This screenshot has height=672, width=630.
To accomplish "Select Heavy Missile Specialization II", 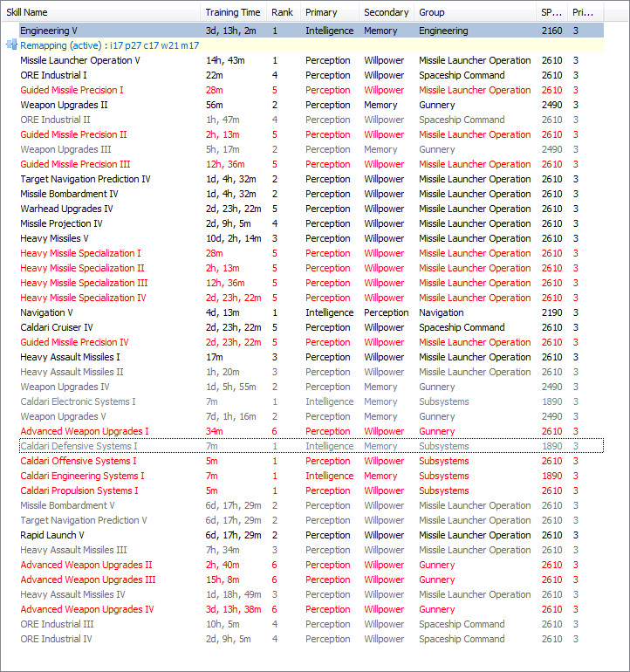I will pyautogui.click(x=312, y=268).
